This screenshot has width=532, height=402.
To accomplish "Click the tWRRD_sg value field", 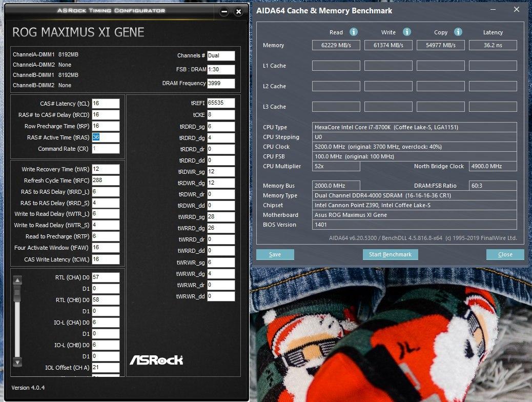I will 221,217.
